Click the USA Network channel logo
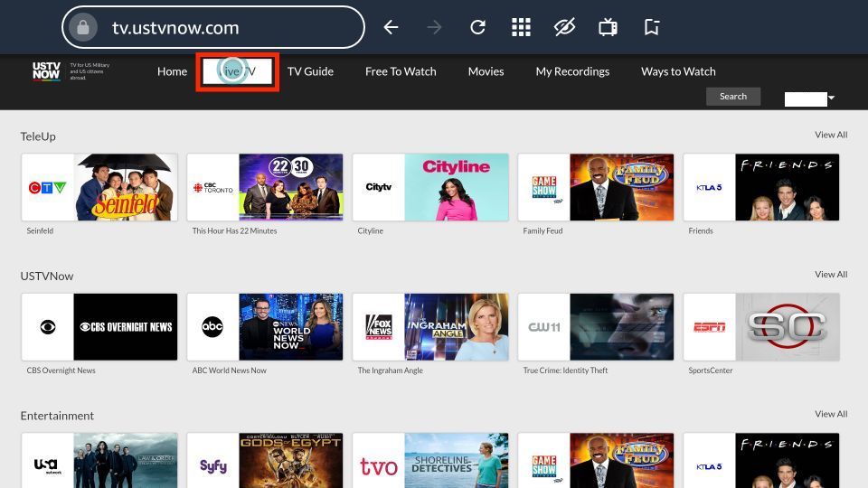 (48, 466)
